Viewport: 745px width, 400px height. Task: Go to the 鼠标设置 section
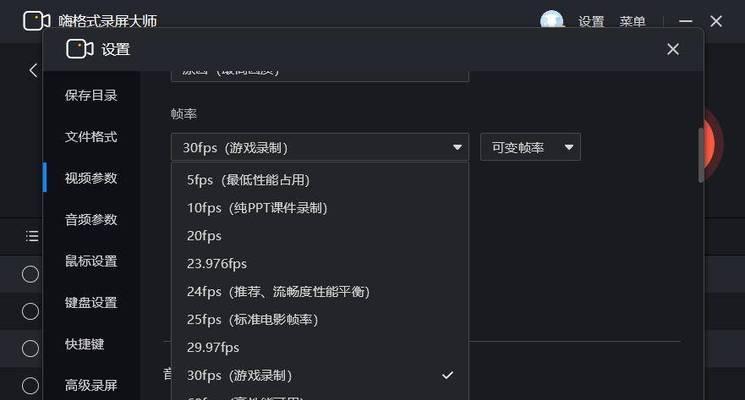91,261
